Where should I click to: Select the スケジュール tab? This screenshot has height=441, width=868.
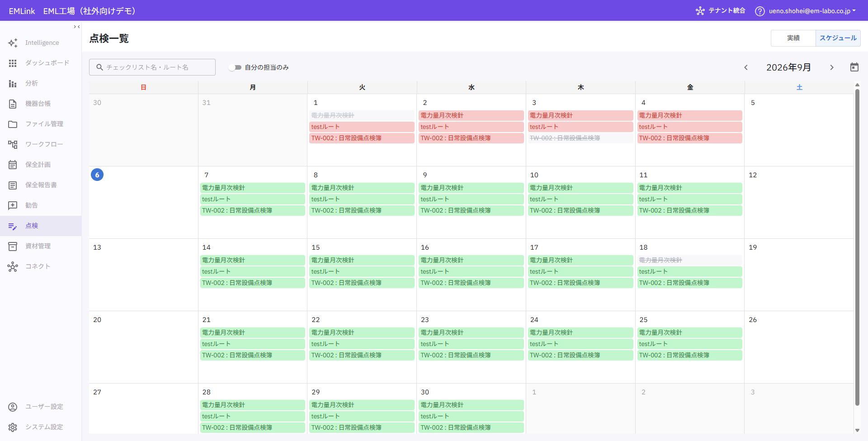838,38
